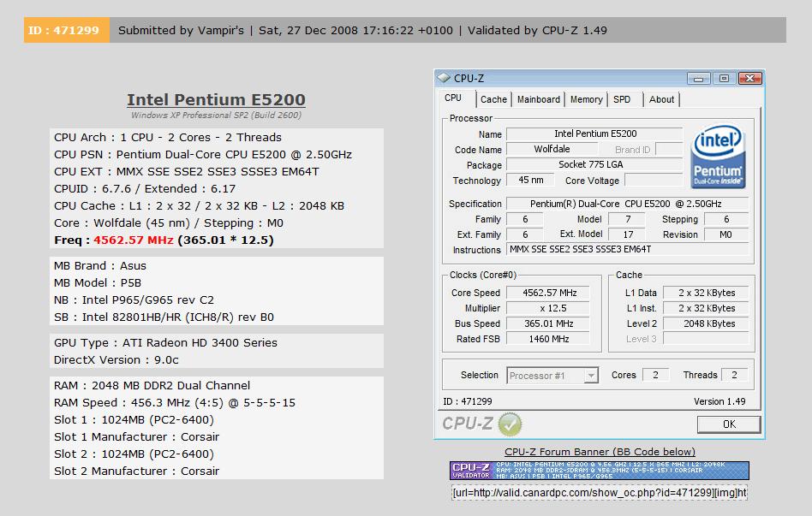812x516 pixels.
Task: Click the Code Name field Wolfdale
Action: (x=552, y=149)
